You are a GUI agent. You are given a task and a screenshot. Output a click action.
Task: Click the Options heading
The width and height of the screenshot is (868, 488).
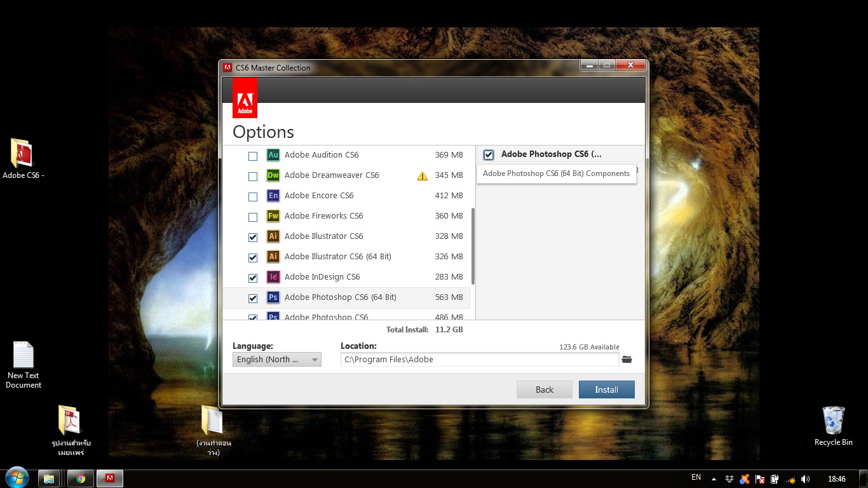pyautogui.click(x=263, y=132)
